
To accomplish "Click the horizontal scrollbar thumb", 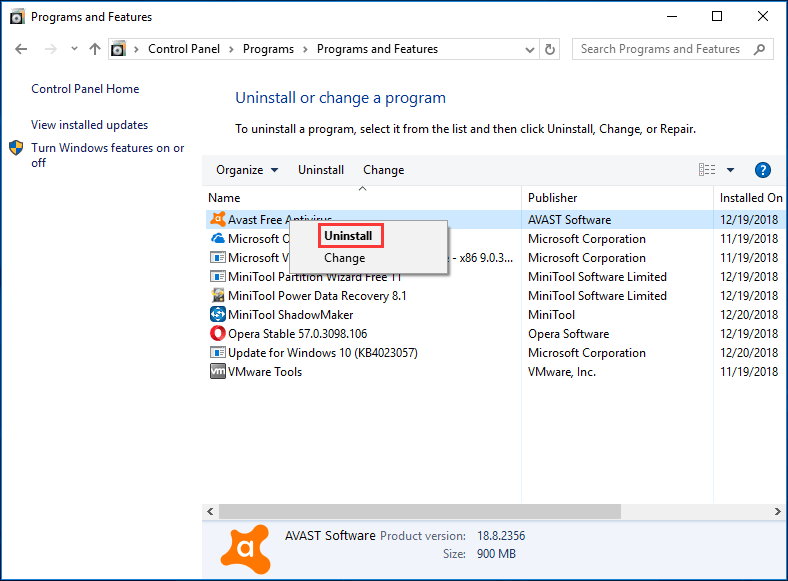I will [420, 511].
